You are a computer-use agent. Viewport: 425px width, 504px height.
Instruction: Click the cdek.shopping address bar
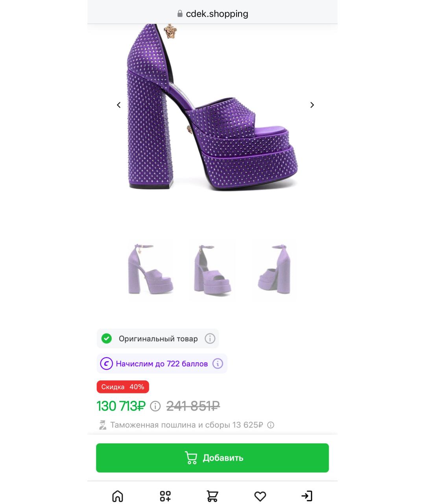[213, 14]
